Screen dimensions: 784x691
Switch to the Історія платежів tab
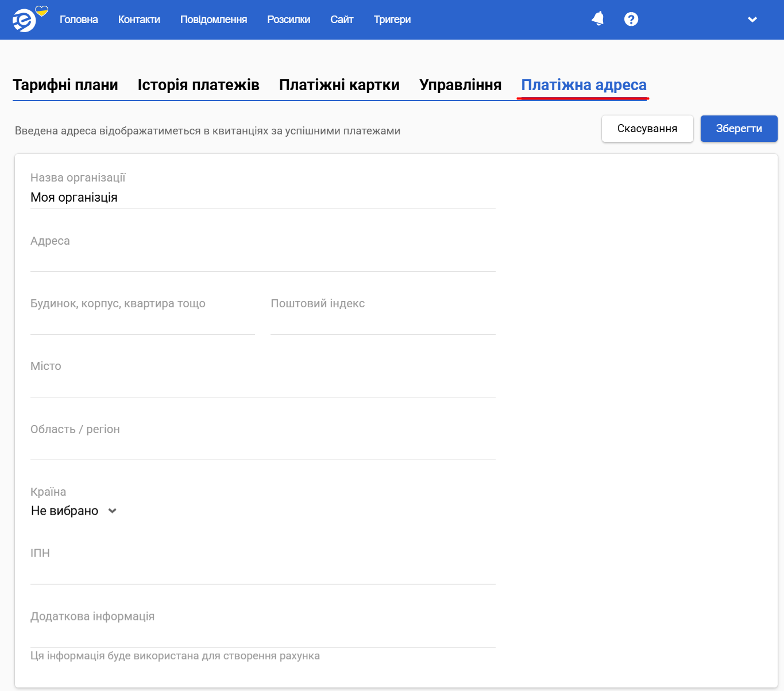point(199,85)
